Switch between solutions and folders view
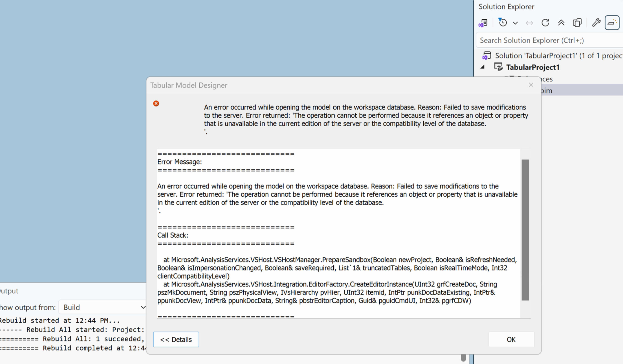 (x=483, y=23)
